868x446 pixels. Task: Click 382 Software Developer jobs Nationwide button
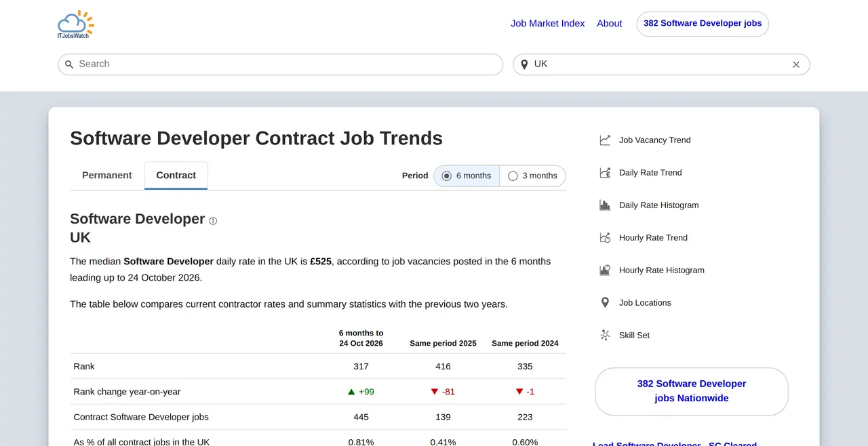tap(692, 391)
